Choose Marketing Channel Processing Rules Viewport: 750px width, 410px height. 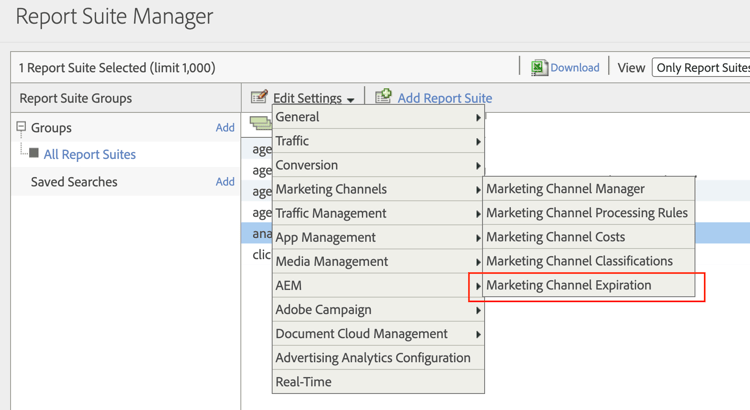click(x=586, y=213)
